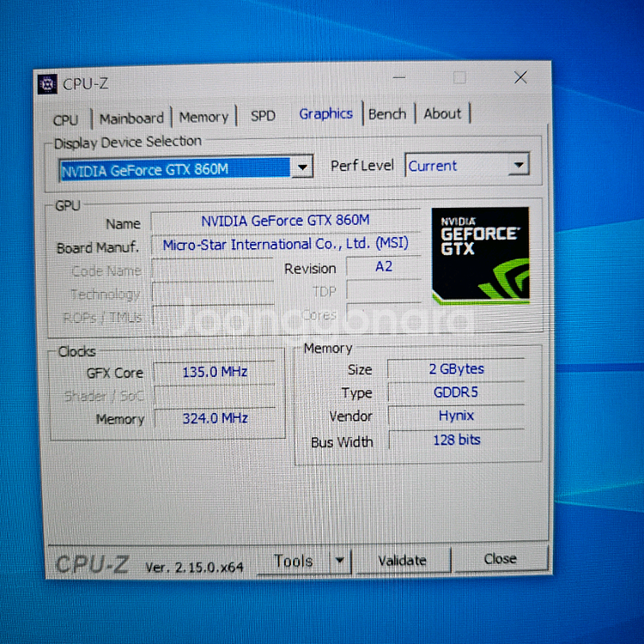Click the CPU-Z app icon in title bar
Screen dimensions: 644x644
click(x=47, y=84)
